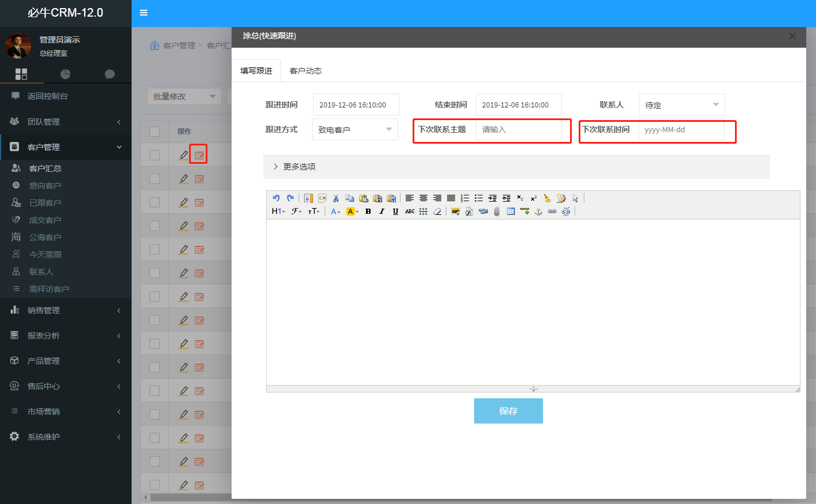The width and height of the screenshot is (816, 504).
Task: Click the eraser remove-format icon
Action: tap(437, 211)
